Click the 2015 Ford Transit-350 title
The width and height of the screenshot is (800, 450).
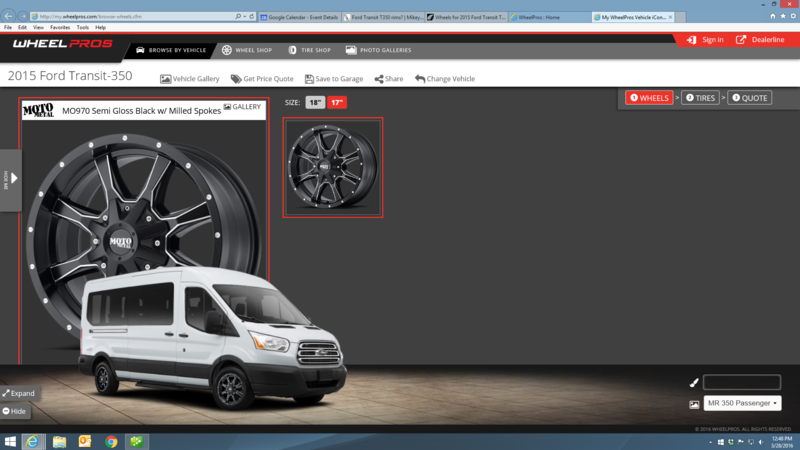click(x=70, y=76)
